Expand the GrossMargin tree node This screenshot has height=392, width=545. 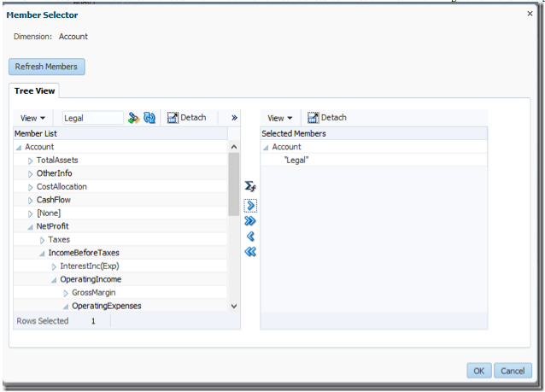[66, 293]
